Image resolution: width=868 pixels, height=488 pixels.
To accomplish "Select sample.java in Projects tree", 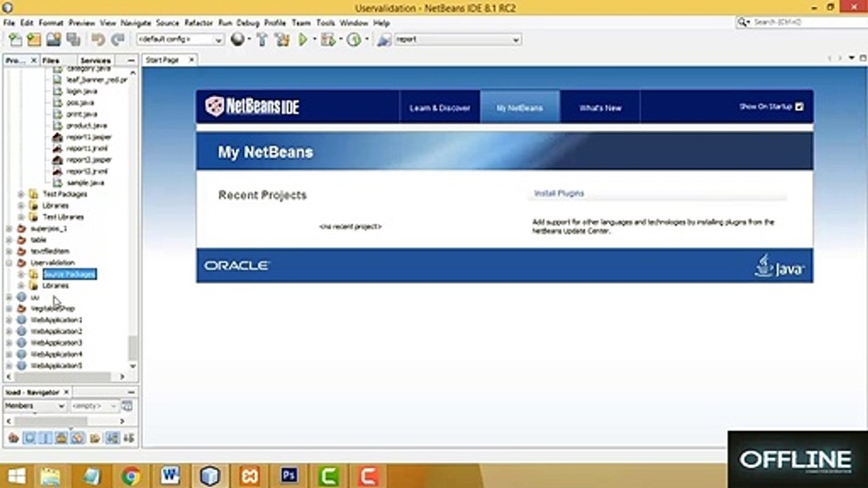I will (x=85, y=182).
